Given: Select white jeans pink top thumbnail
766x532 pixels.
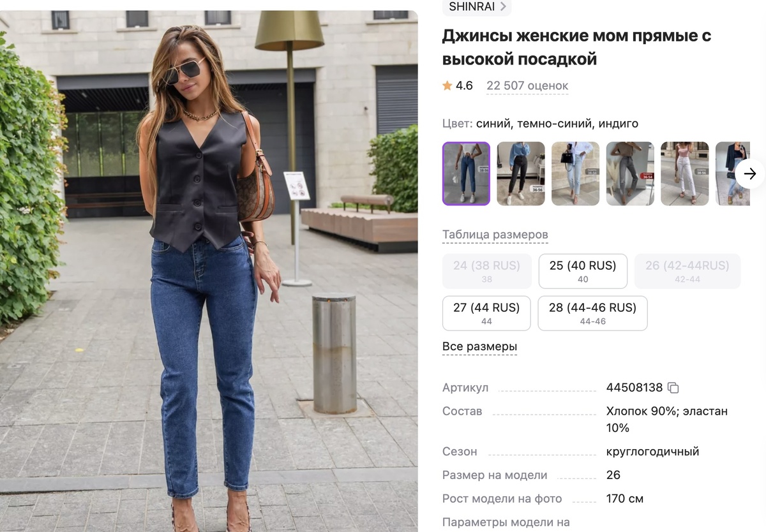Looking at the screenshot, I should (x=685, y=174).
